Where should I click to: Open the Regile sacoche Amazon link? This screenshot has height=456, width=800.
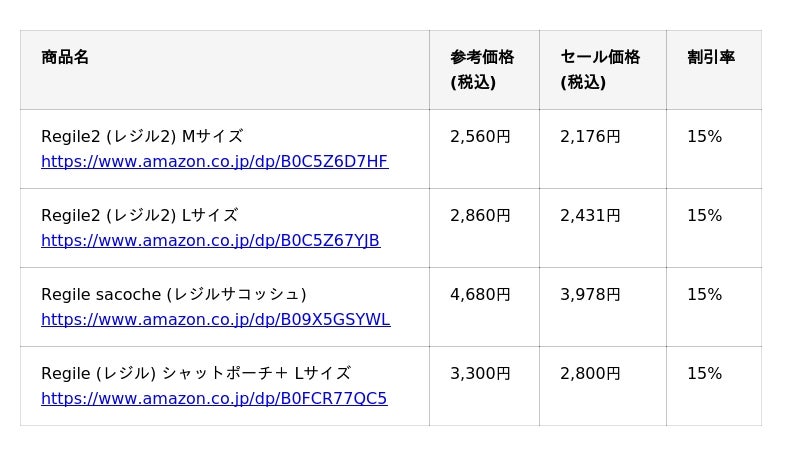tap(215, 319)
